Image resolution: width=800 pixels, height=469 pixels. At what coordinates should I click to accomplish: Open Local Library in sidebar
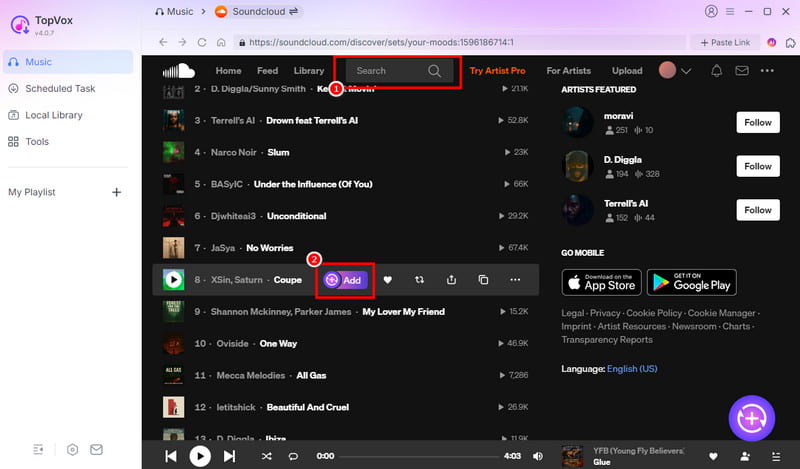pyautogui.click(x=45, y=115)
